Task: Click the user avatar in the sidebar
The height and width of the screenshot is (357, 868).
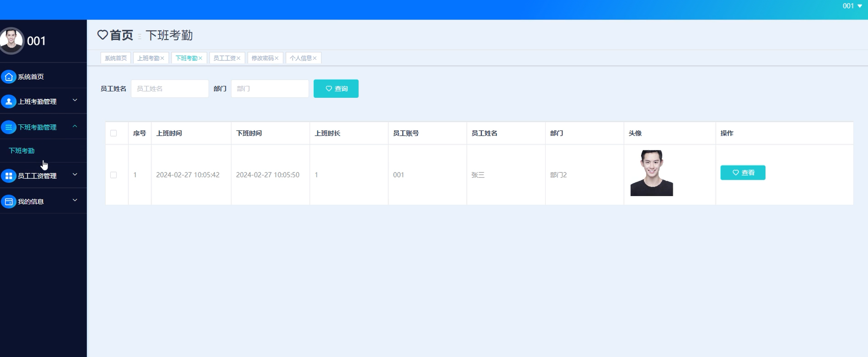Action: pyautogui.click(x=11, y=40)
